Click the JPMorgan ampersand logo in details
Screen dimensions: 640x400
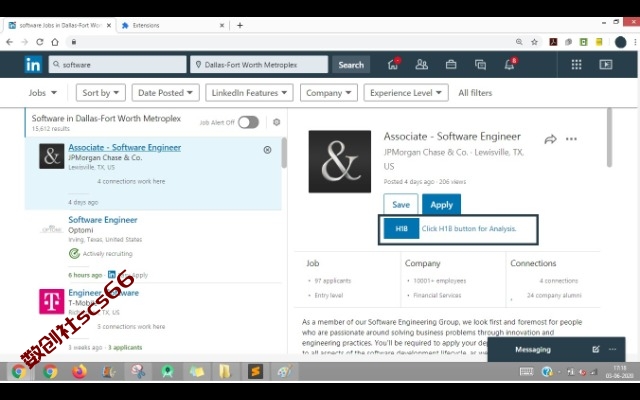pyautogui.click(x=340, y=162)
